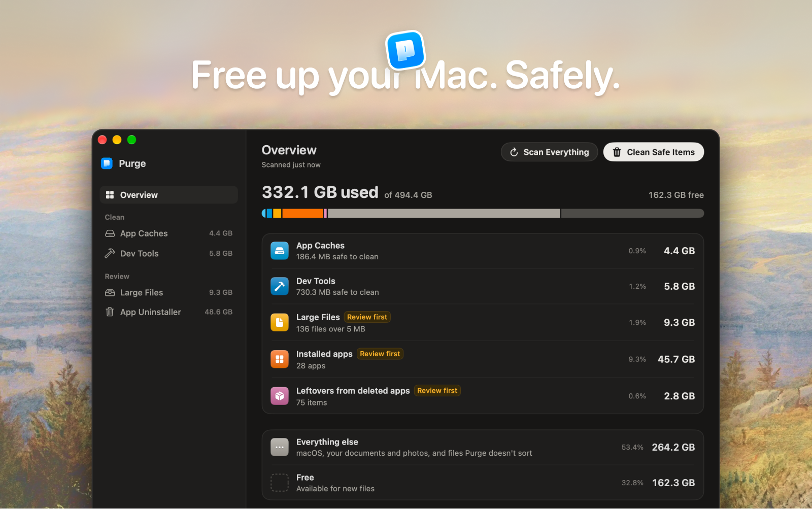Screen dimensions: 812x509
Task: Click the App Caches drive icon in sidebar
Action: click(110, 233)
